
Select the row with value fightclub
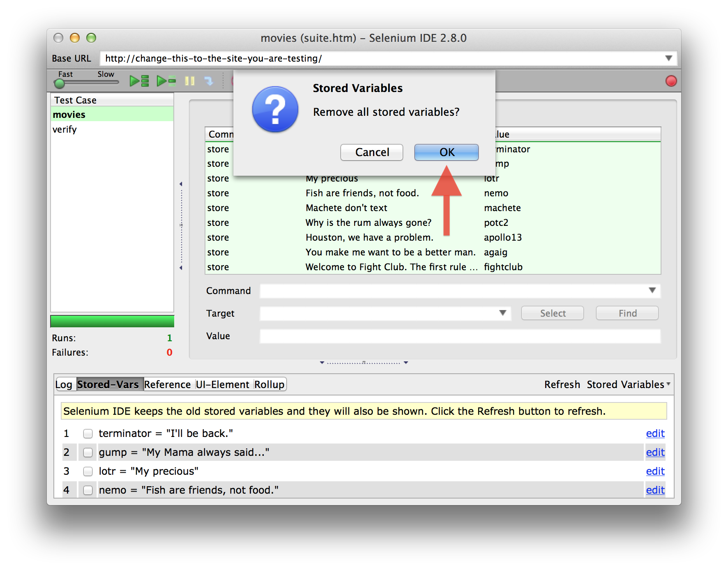pyautogui.click(x=433, y=267)
